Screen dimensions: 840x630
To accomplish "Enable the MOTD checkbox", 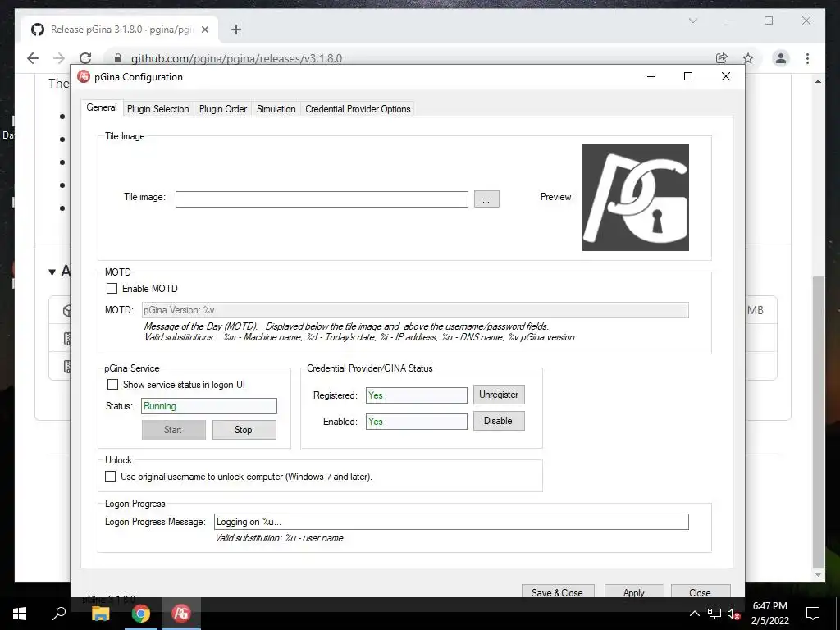I will pyautogui.click(x=112, y=289).
